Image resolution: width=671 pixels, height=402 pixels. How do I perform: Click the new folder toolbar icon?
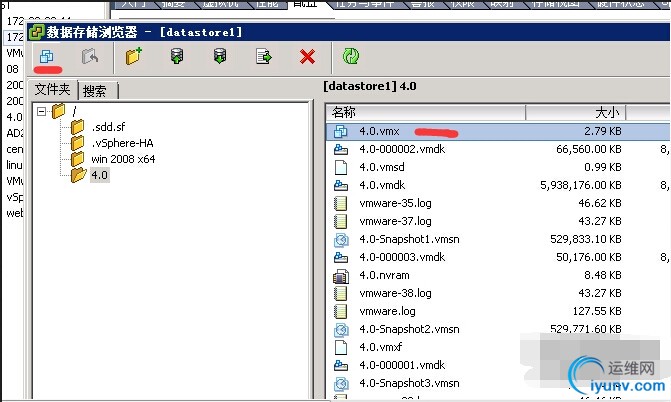pos(134,56)
